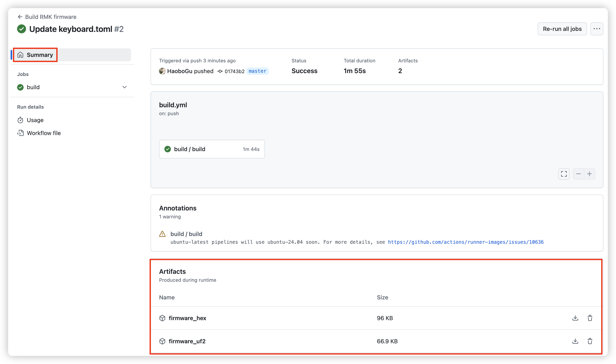Zoom in the workflow graph
This screenshot has height=364, width=616.
[589, 174]
